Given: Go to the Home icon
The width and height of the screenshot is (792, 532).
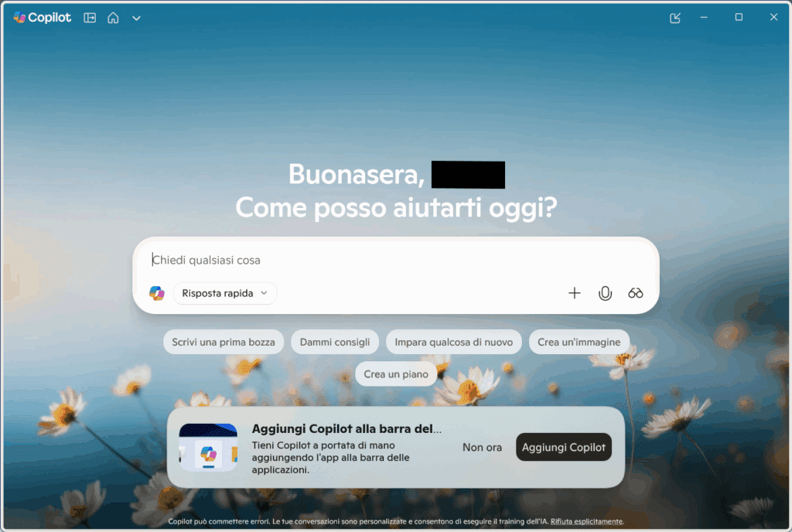Looking at the screenshot, I should click(113, 18).
